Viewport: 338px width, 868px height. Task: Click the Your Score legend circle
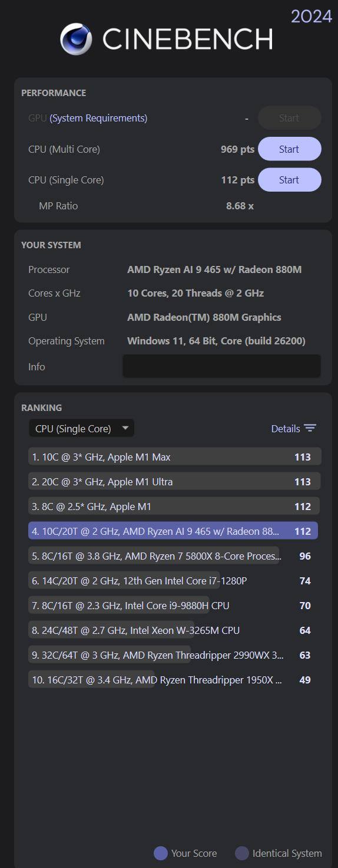(161, 853)
